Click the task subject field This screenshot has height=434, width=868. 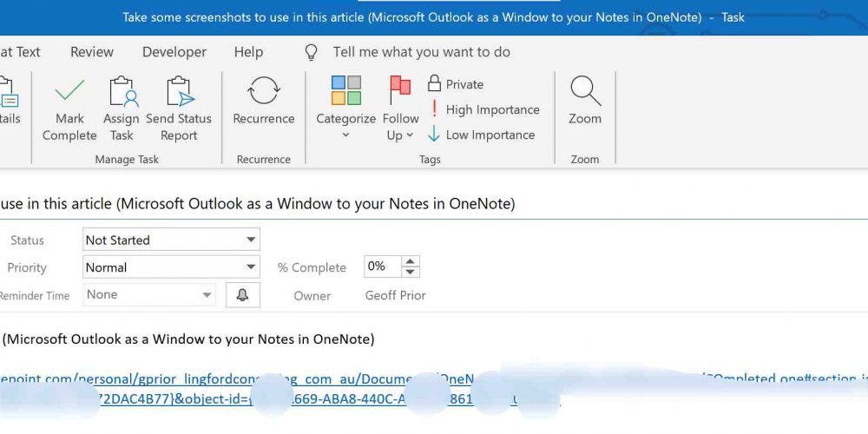pos(434,204)
